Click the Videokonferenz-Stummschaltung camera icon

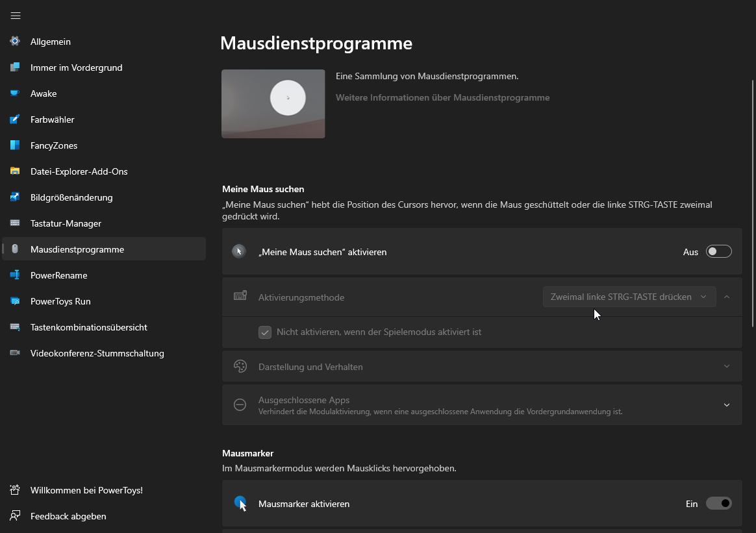click(15, 353)
